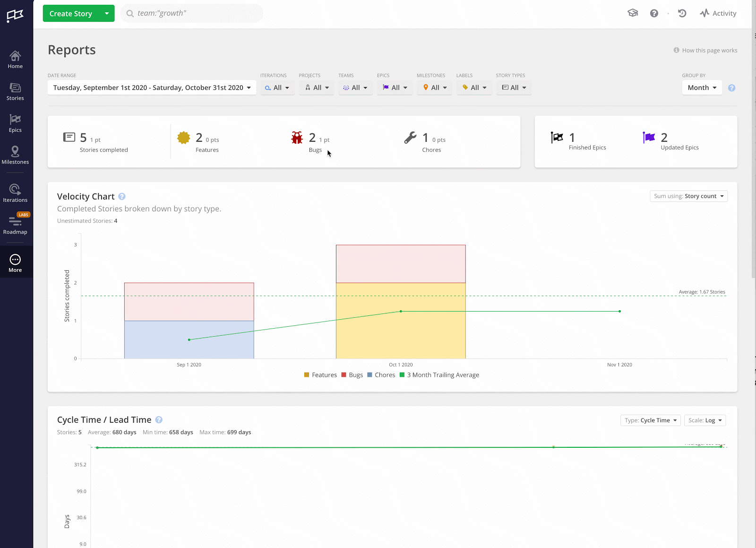Click help icon next to Group By
This screenshot has height=548, width=756.
coord(731,88)
